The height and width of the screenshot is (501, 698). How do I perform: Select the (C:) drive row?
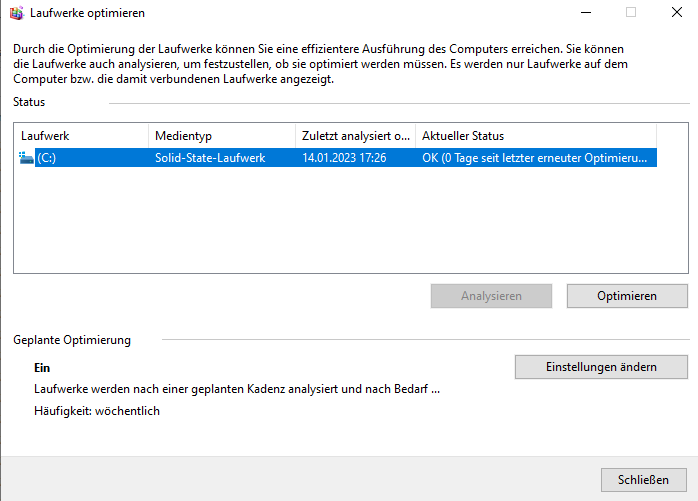pos(337,158)
